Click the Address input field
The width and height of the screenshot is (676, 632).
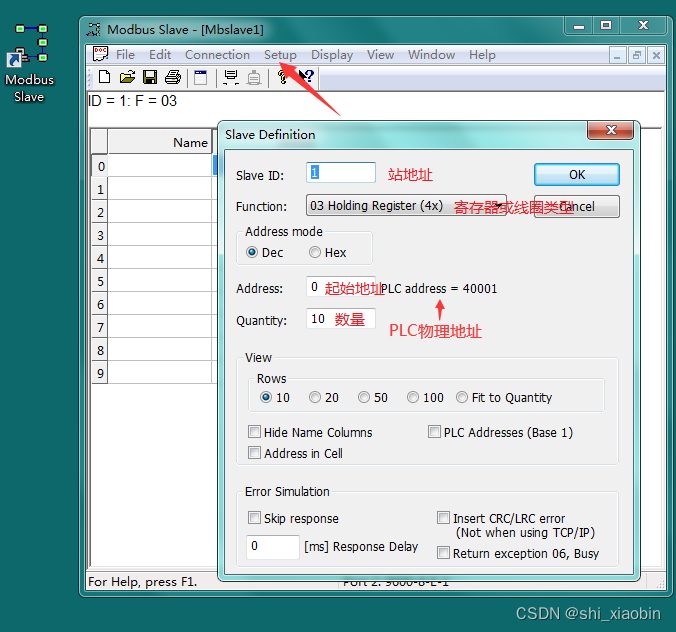[x=341, y=287]
